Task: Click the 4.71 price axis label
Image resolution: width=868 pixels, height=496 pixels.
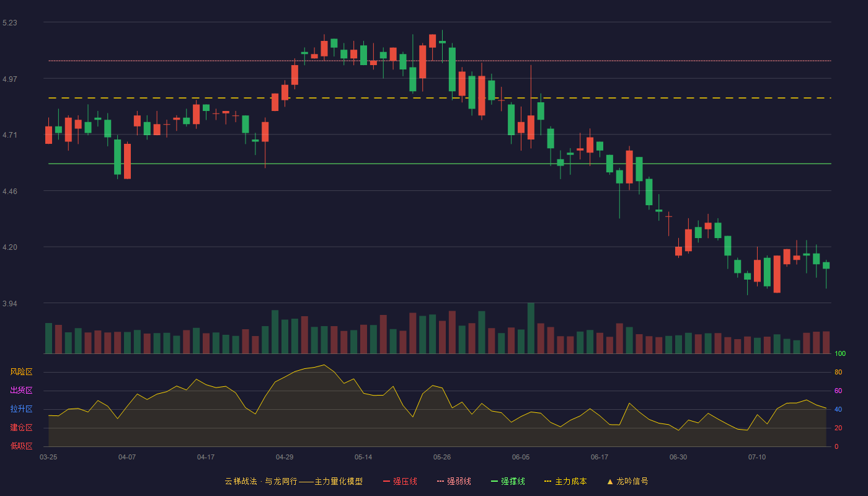Action: coord(10,135)
